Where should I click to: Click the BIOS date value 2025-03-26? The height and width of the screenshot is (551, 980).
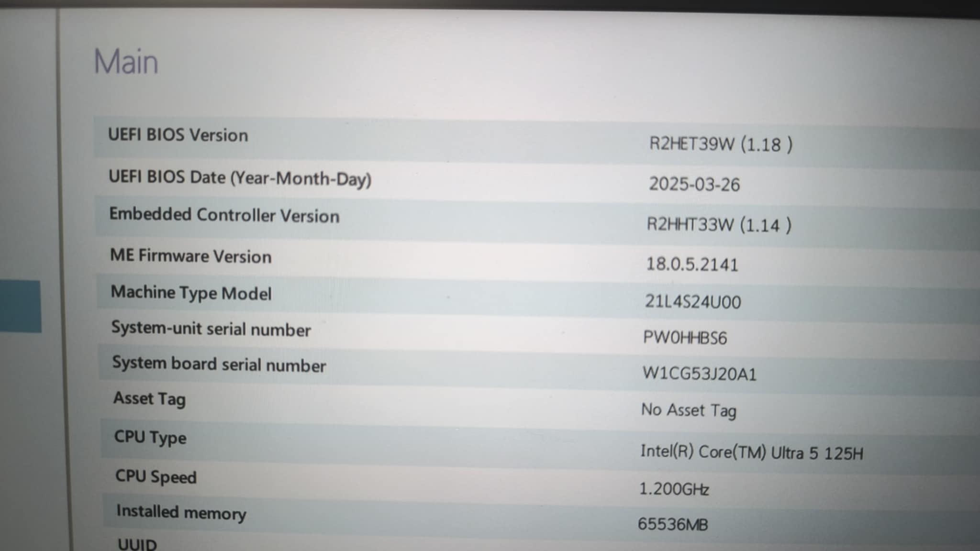(694, 184)
